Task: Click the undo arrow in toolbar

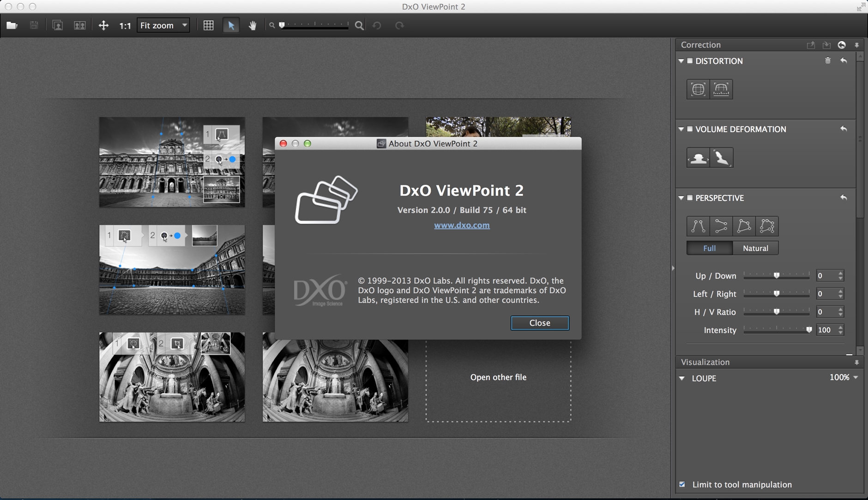Action: pyautogui.click(x=377, y=25)
